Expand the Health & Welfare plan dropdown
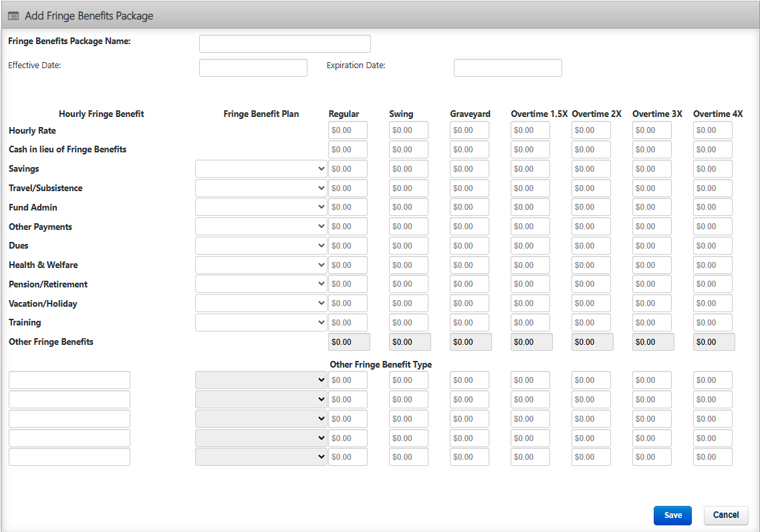The height and width of the screenshot is (532, 760). point(261,265)
